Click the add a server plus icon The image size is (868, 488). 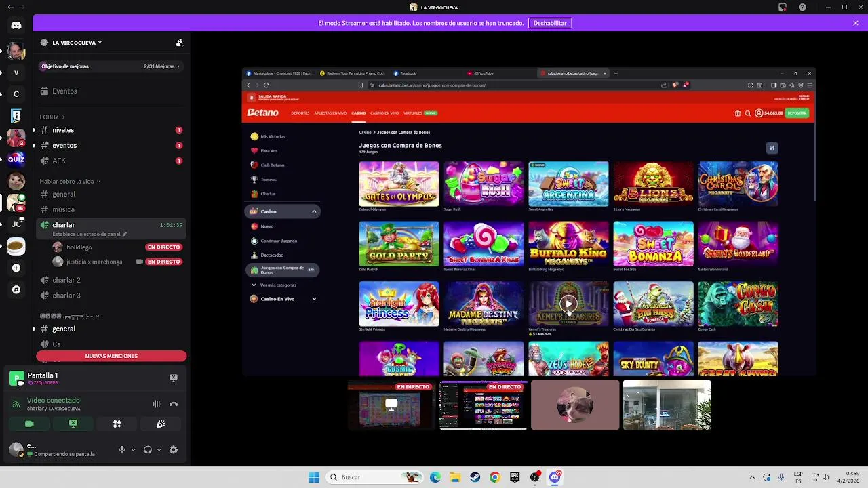pos(16,268)
